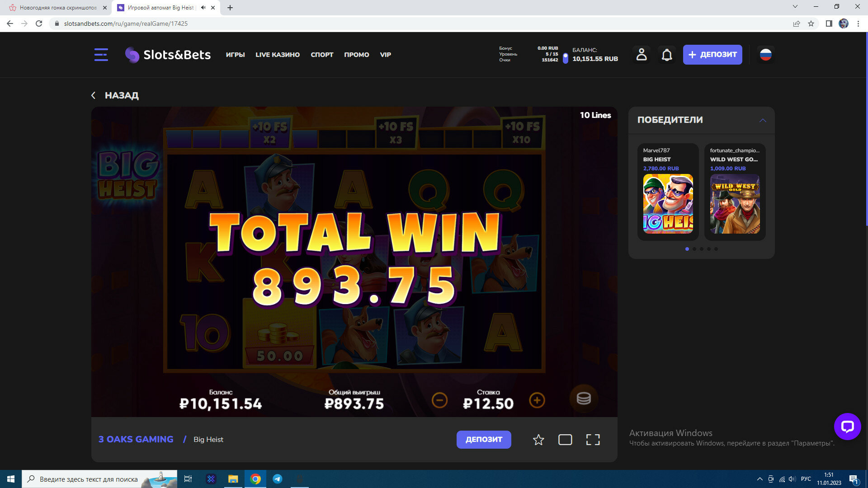The width and height of the screenshot is (868, 488).
Task: Decrease bet with the minus button
Action: click(439, 400)
